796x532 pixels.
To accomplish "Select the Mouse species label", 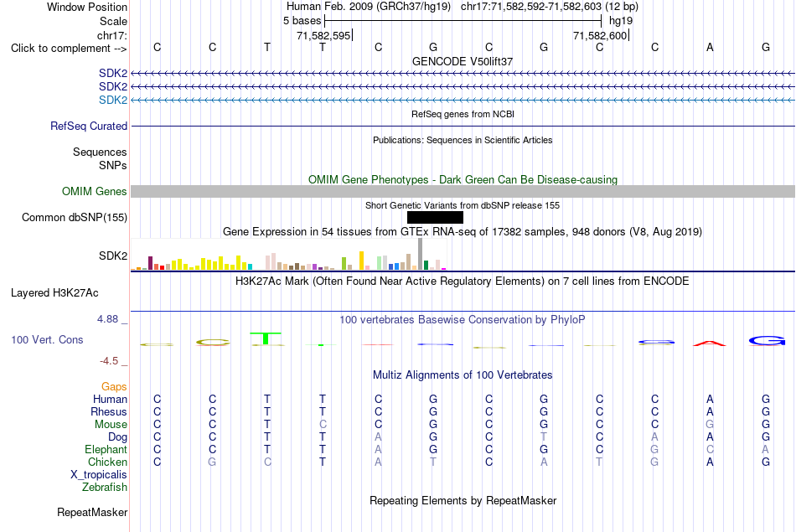I will point(111,425).
